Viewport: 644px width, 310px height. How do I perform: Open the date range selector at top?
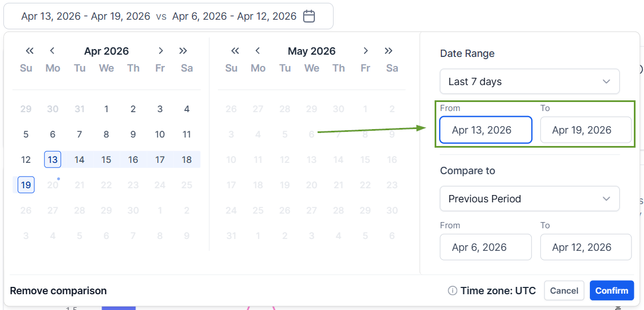pyautogui.click(x=168, y=16)
